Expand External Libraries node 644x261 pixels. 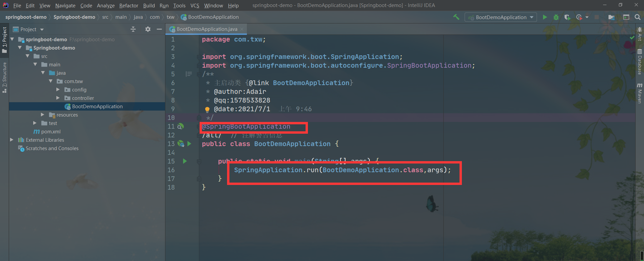(12, 140)
